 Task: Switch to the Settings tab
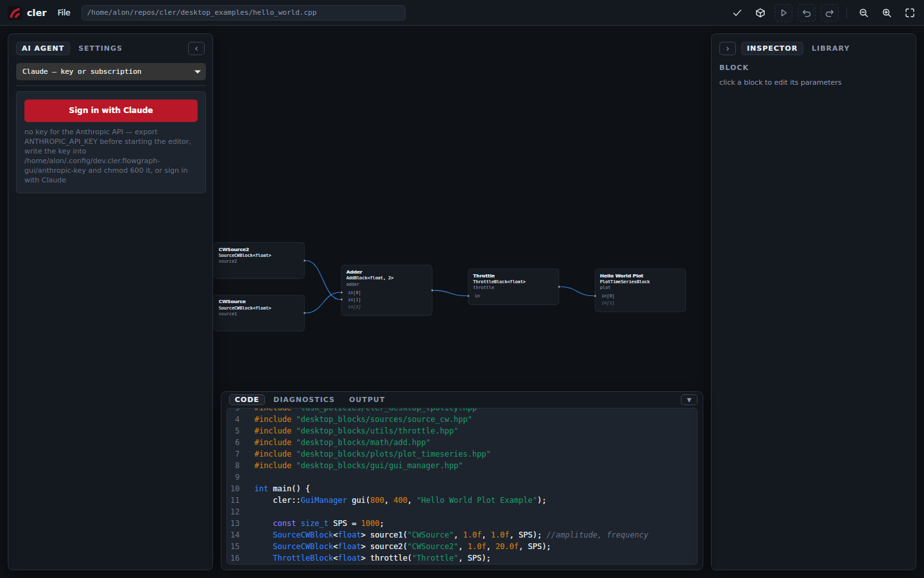(100, 48)
